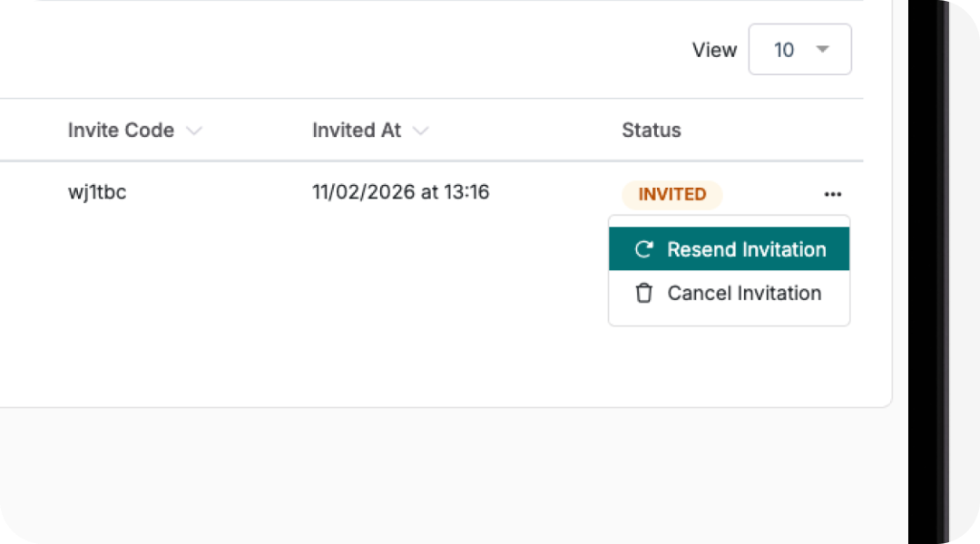This screenshot has width=980, height=544.
Task: Click the sort chevron beside Invite Code
Action: click(x=193, y=131)
